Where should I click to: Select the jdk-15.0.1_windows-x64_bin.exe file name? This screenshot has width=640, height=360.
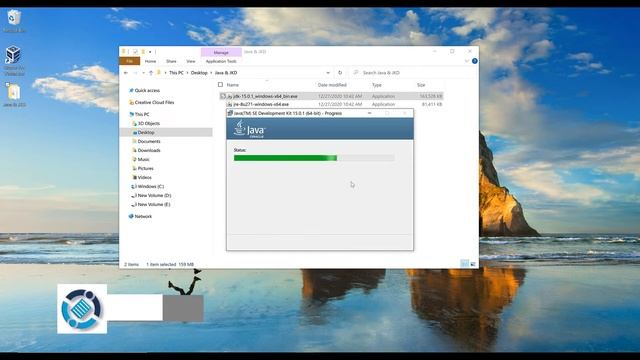coord(265,96)
